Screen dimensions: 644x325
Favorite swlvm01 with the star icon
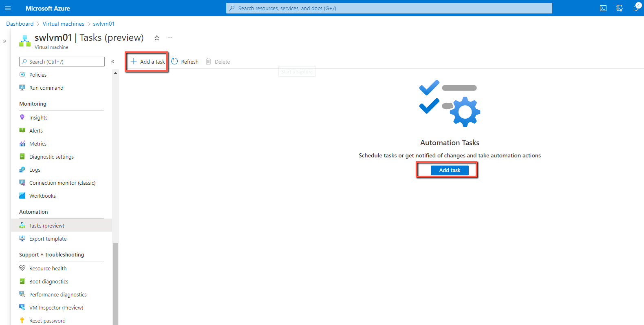157,38
